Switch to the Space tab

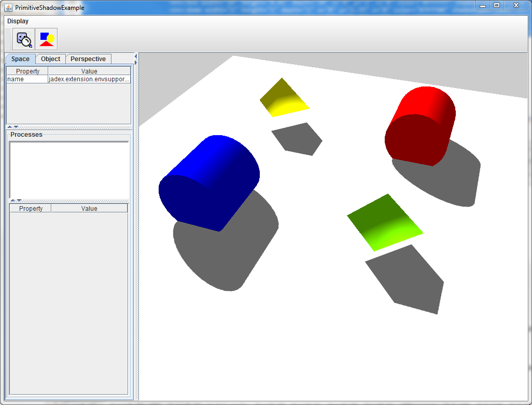pos(20,59)
